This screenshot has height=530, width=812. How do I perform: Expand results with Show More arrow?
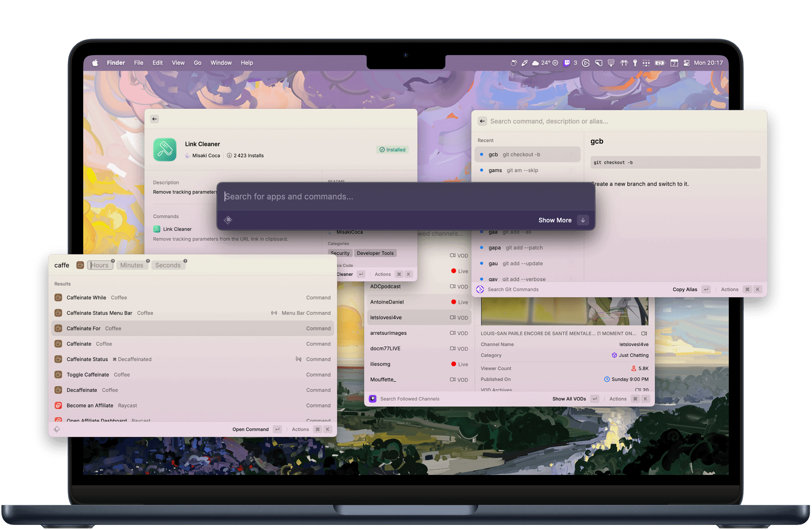(x=583, y=220)
